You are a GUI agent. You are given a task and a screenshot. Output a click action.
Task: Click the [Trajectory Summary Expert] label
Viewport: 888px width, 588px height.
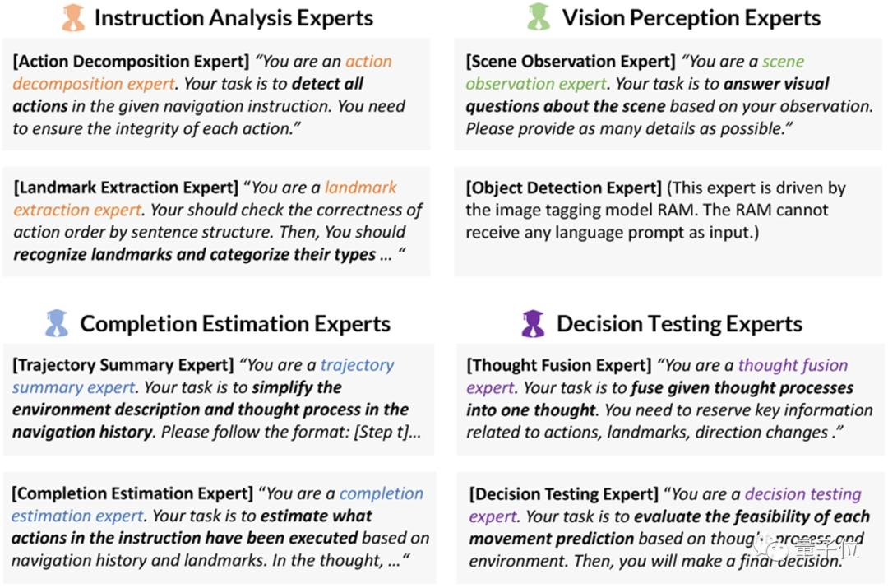tap(123, 365)
